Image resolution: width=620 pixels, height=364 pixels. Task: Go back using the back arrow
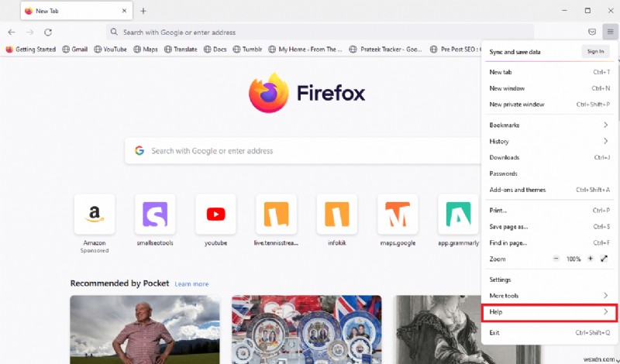[12, 32]
